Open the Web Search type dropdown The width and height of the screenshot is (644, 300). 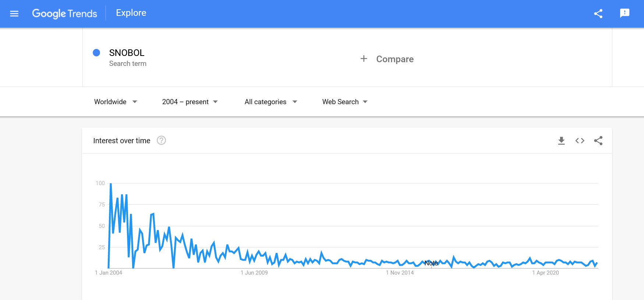click(345, 102)
